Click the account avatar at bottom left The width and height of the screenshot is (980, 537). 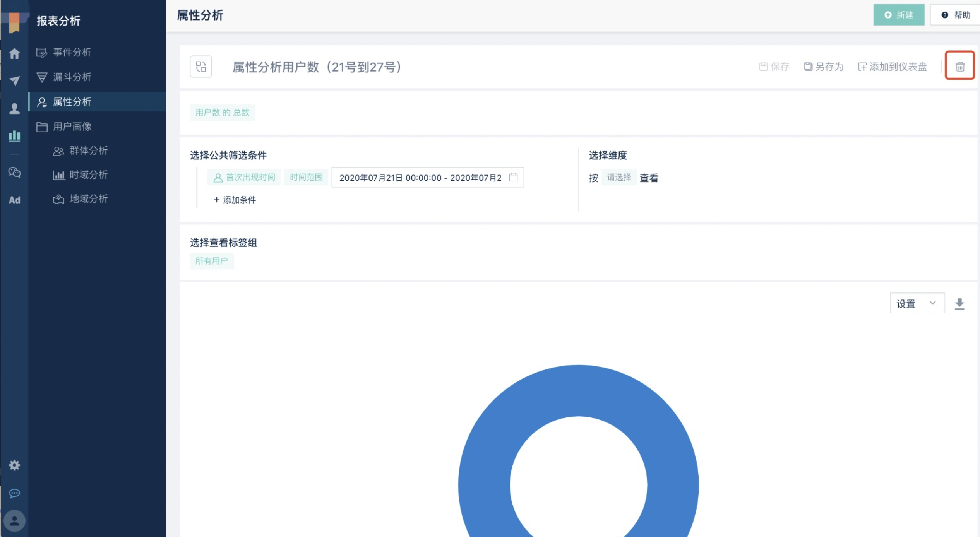point(14,521)
